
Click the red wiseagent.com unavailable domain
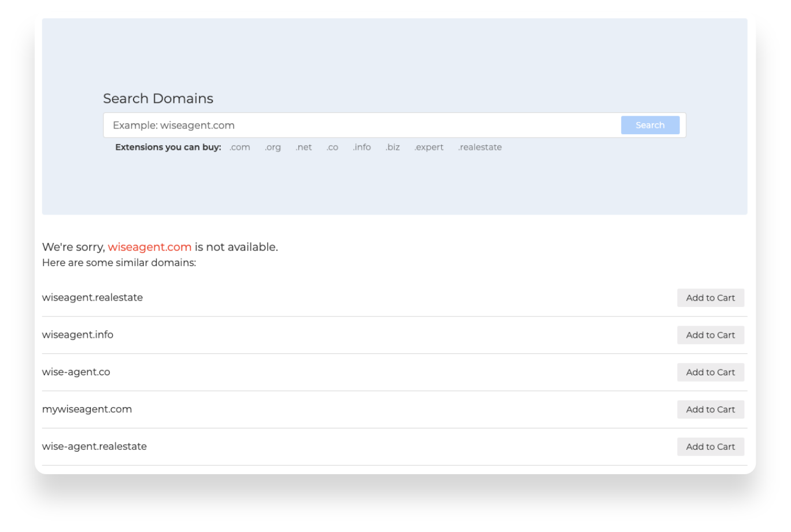click(150, 247)
